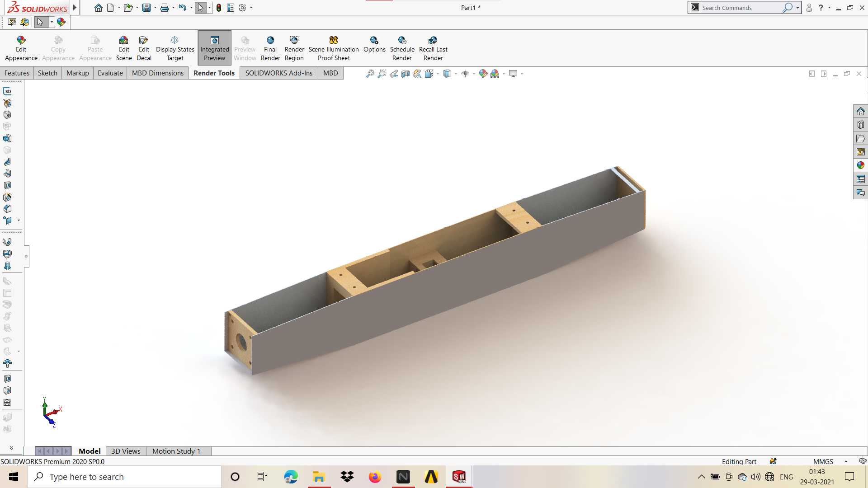
Task: Open the View Palette in task pane
Action: click(860, 152)
